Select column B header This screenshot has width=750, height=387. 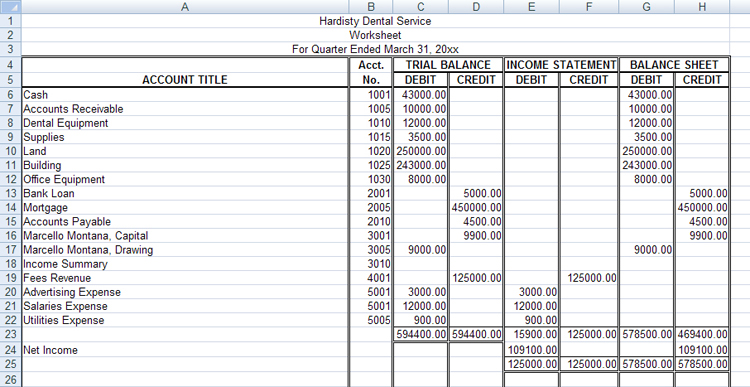click(371, 7)
